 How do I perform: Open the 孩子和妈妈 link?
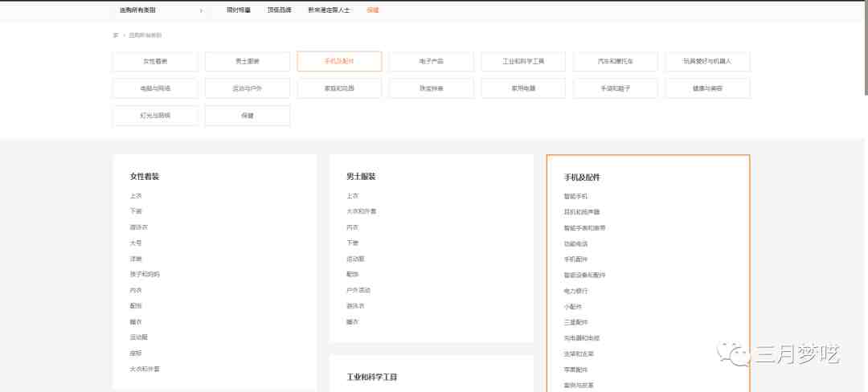tap(145, 274)
